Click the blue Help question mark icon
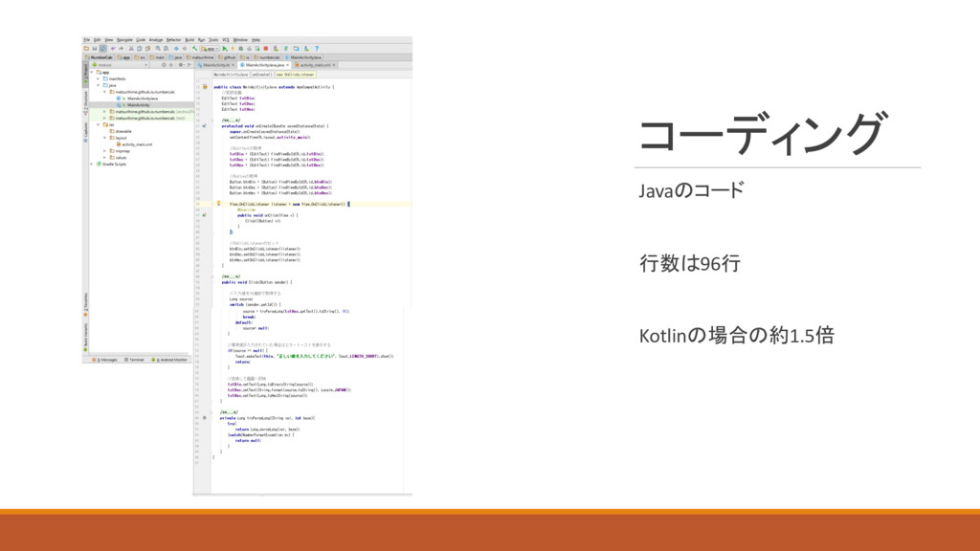This screenshot has width=980, height=551. point(317,49)
